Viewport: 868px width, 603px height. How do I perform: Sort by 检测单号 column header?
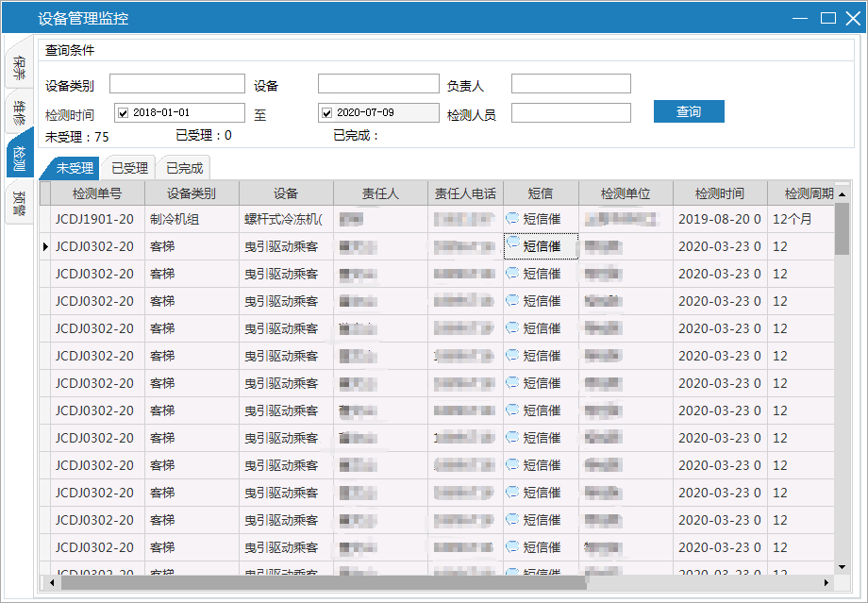point(97,193)
